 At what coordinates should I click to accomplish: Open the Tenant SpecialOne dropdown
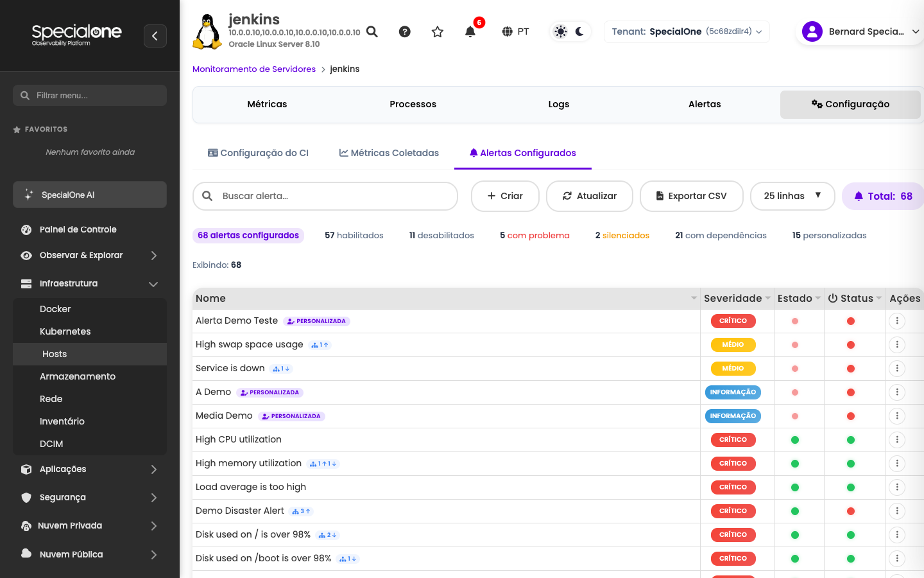[687, 31]
